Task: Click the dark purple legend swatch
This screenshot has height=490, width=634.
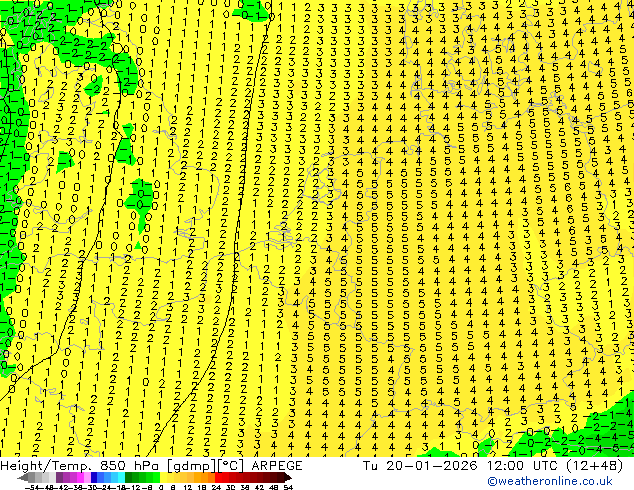Action: [59, 477]
